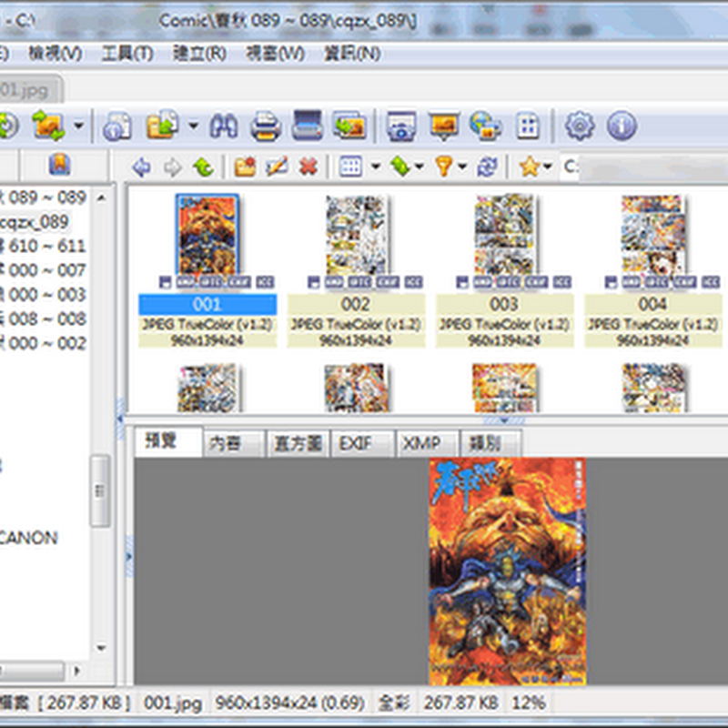
Task: Select the 008 ~ 008 folder
Action: coord(43,318)
